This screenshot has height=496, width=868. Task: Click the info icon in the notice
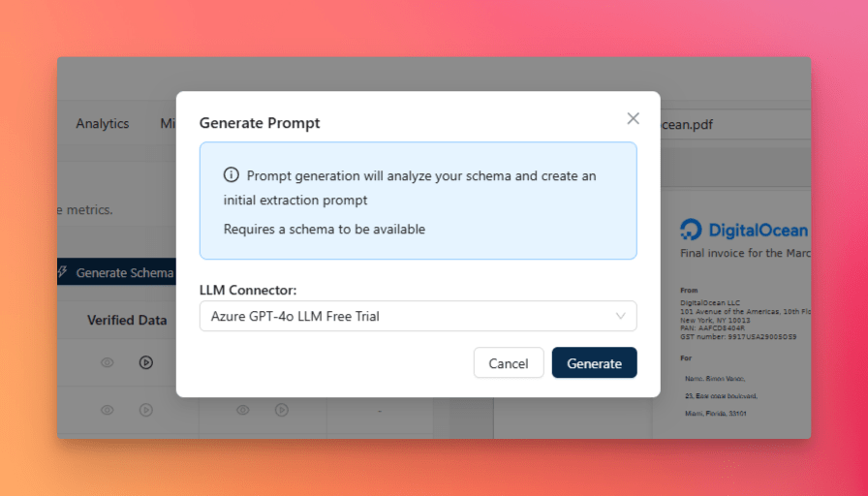pos(231,175)
